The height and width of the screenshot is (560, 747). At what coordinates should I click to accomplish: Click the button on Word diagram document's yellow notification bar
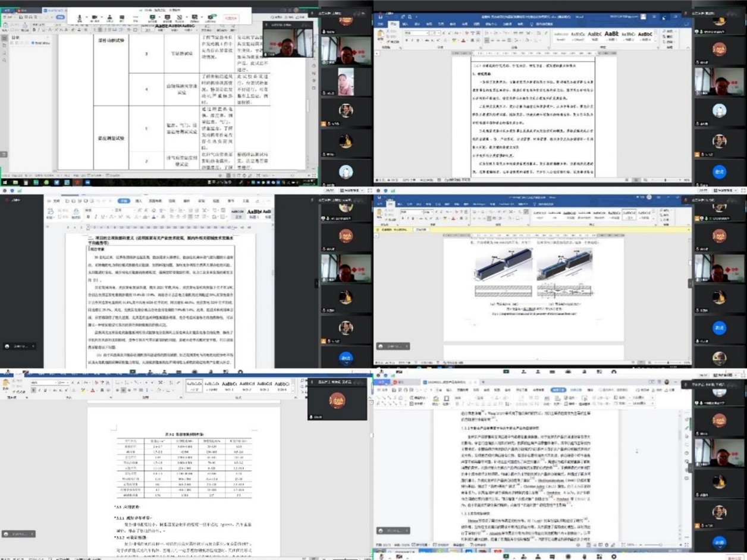pyautogui.click(x=422, y=229)
